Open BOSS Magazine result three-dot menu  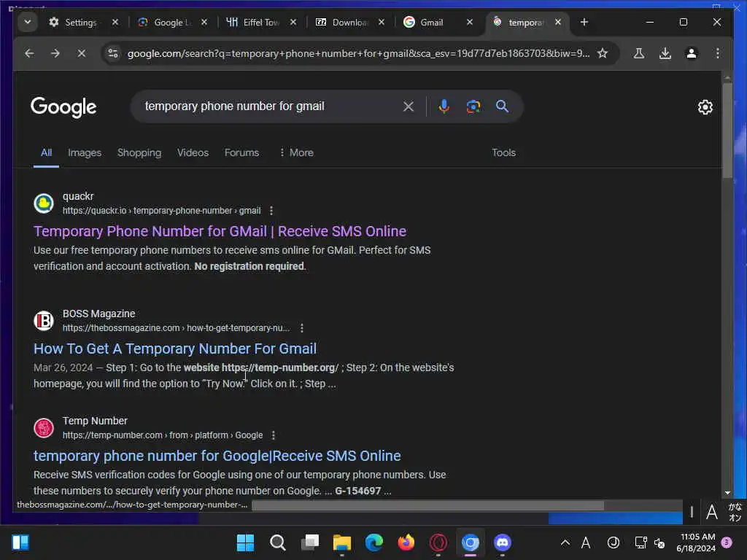pos(301,328)
